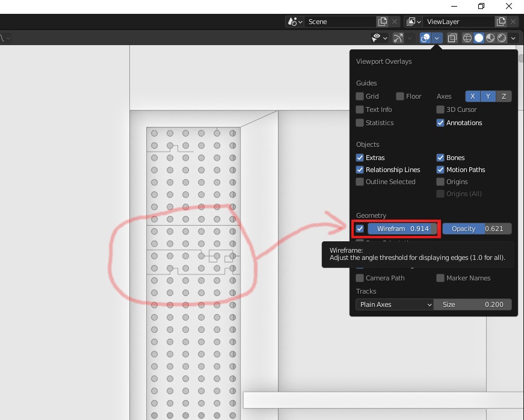Enable the Statistics checkbox
This screenshot has height=420, width=524.
pyautogui.click(x=360, y=123)
